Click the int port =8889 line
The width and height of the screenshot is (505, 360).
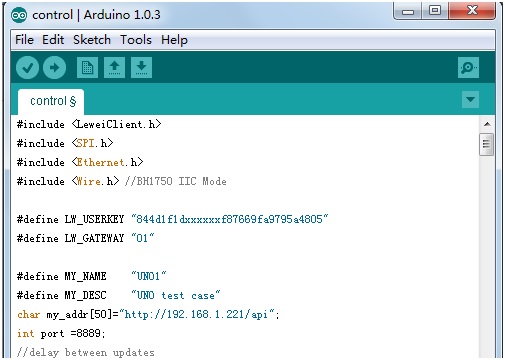[x=61, y=333]
